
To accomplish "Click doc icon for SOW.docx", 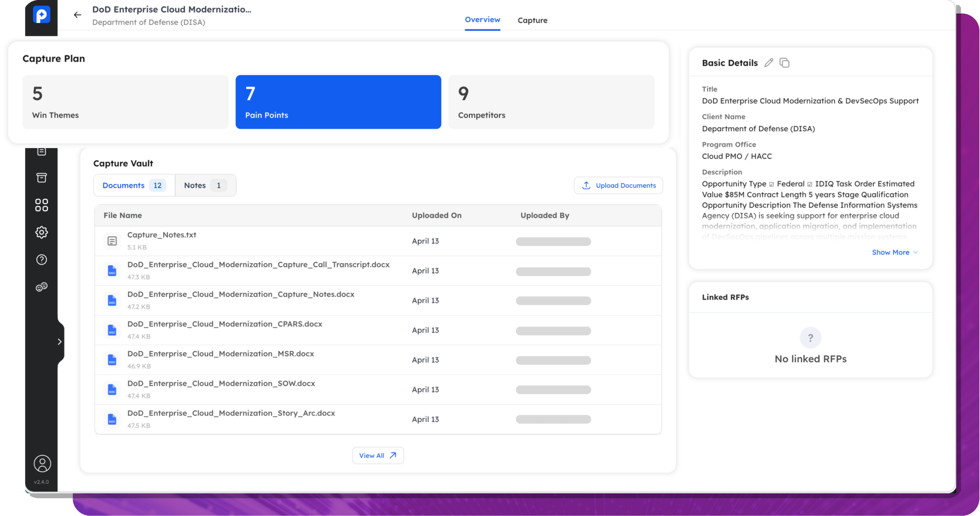I will [x=112, y=390].
